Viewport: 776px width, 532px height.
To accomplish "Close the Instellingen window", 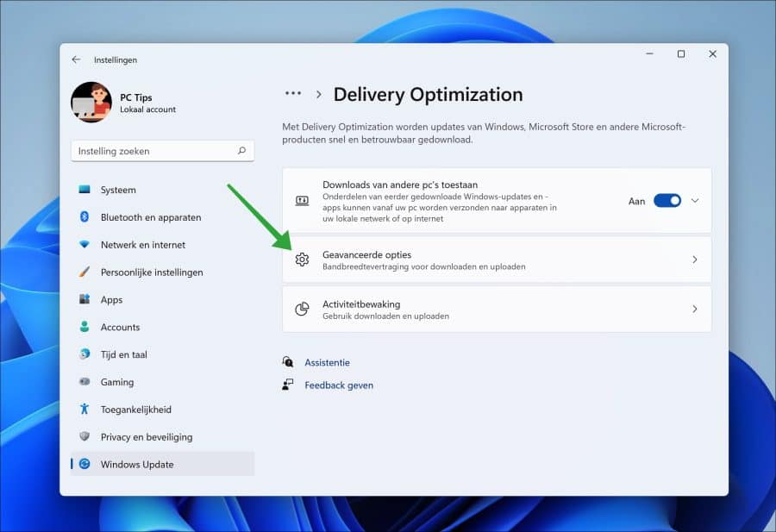I will click(x=713, y=53).
